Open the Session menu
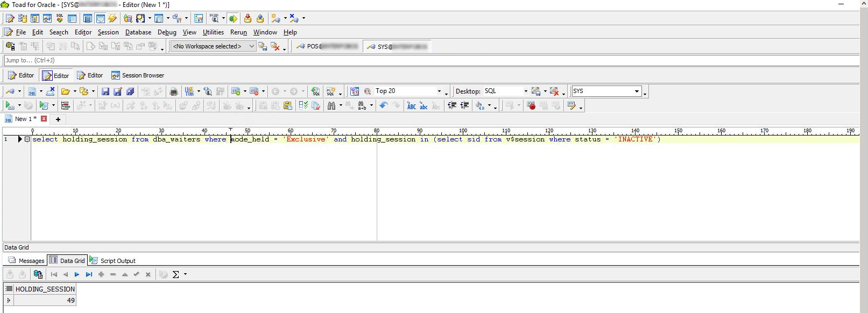This screenshot has width=868, height=313. [108, 32]
